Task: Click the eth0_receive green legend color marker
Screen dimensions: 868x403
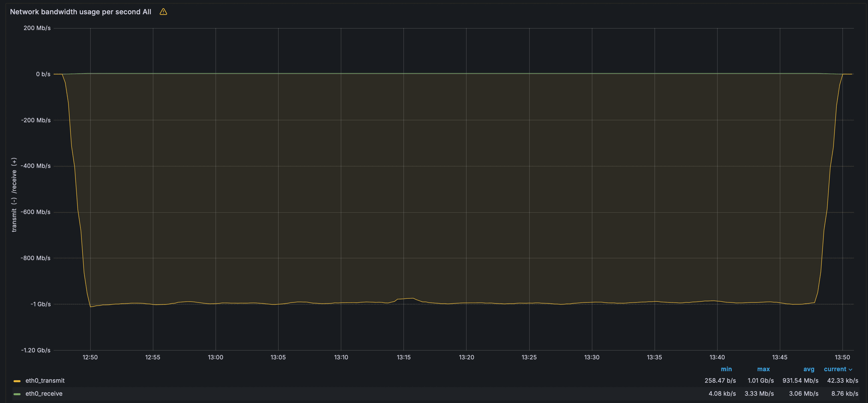Action: click(17, 394)
